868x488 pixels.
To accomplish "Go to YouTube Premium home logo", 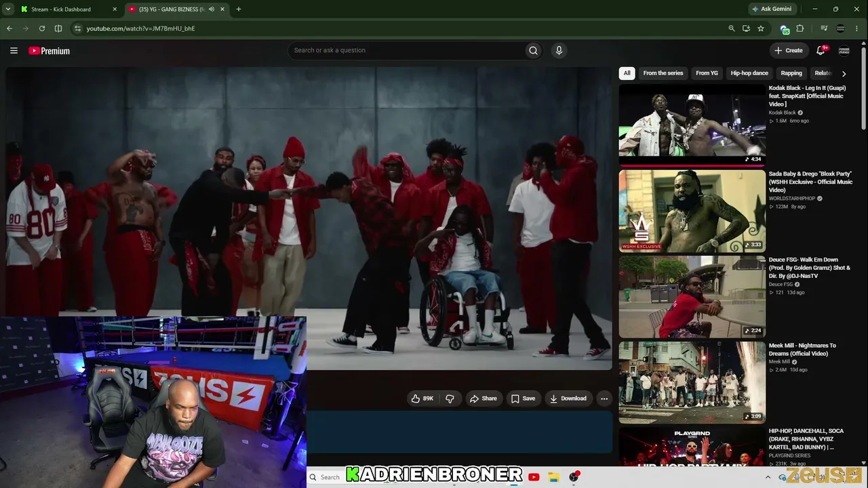I will [x=49, y=51].
